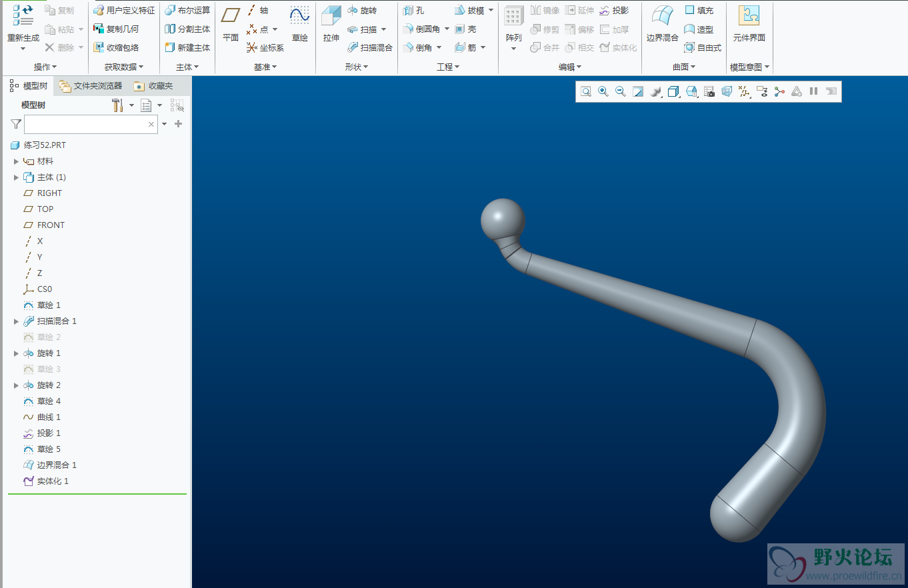The height and width of the screenshot is (588, 908).
Task: Open the 倒圆角 round dropdown arrow
Action: pos(447,29)
